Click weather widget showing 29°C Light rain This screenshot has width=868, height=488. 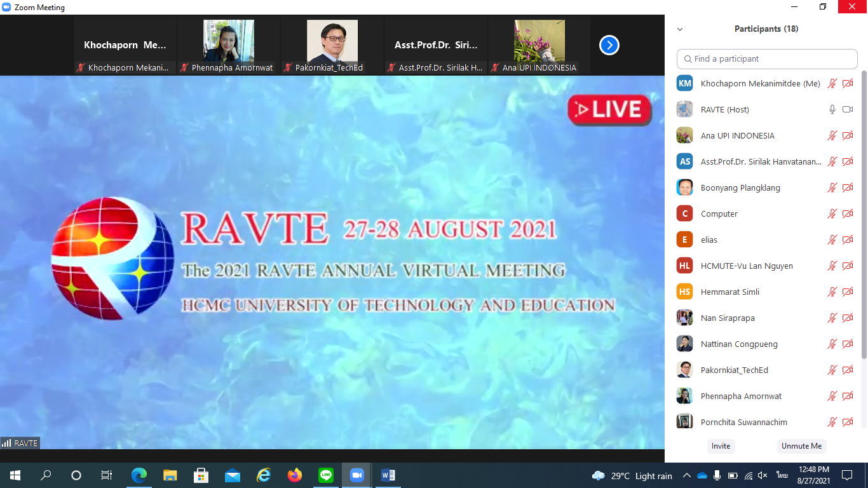click(x=632, y=476)
